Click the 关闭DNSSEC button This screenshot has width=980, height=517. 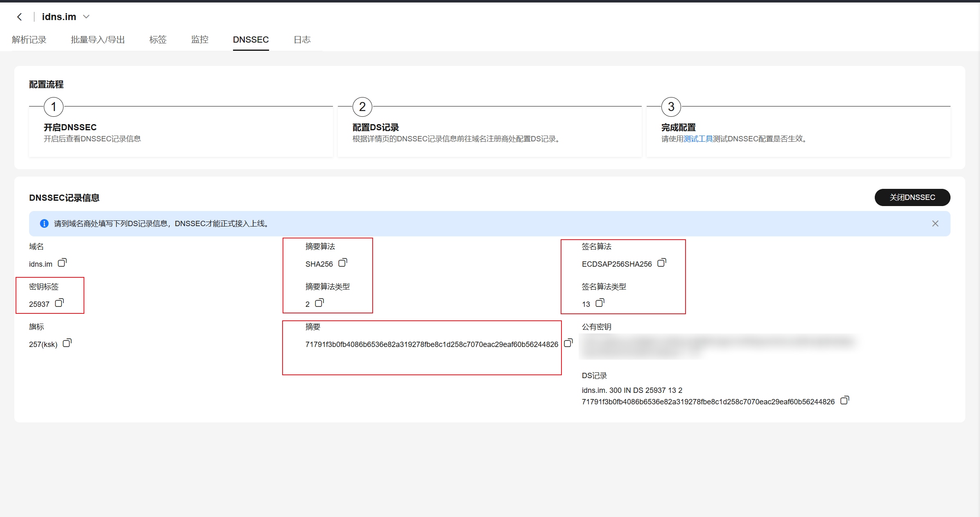pos(912,197)
